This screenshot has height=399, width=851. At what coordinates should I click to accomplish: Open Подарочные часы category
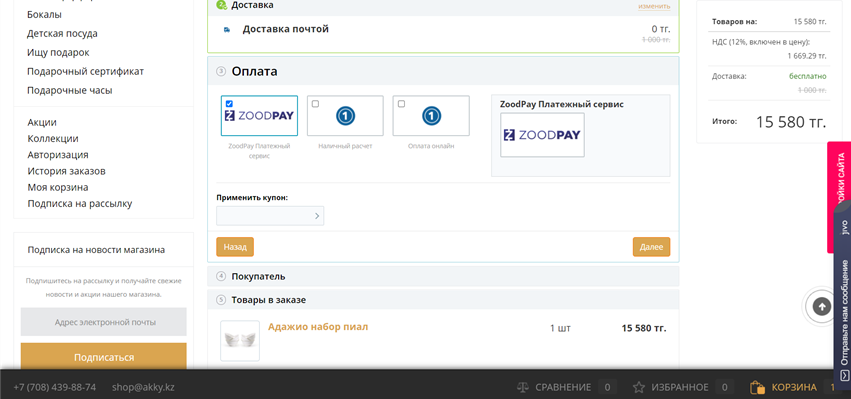[x=70, y=91]
